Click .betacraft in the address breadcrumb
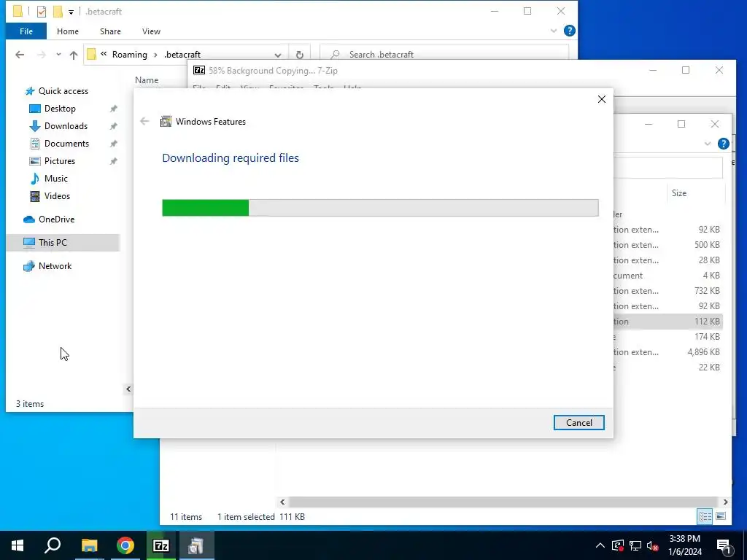This screenshot has height=560, width=747. point(182,55)
